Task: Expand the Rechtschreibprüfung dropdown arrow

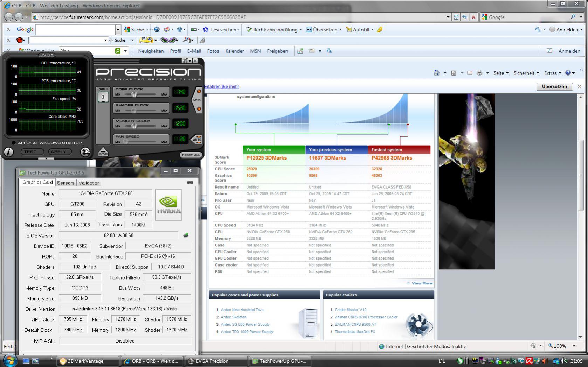Action: (x=300, y=30)
